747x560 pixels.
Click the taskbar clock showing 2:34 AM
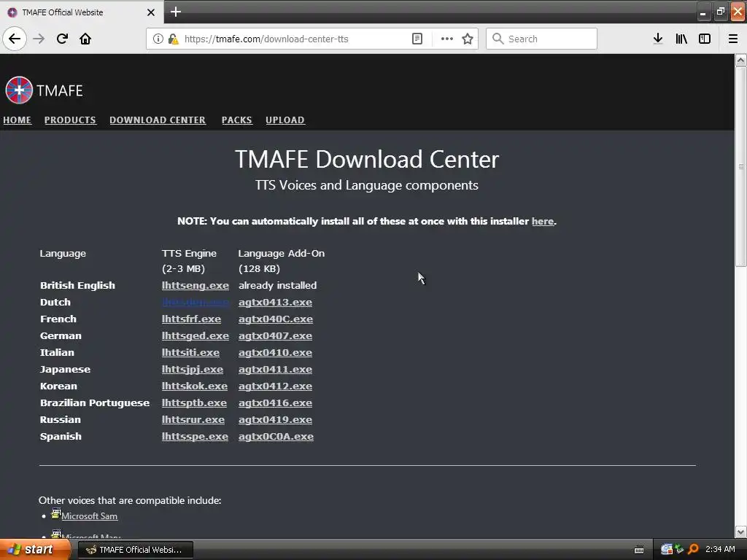point(720,549)
